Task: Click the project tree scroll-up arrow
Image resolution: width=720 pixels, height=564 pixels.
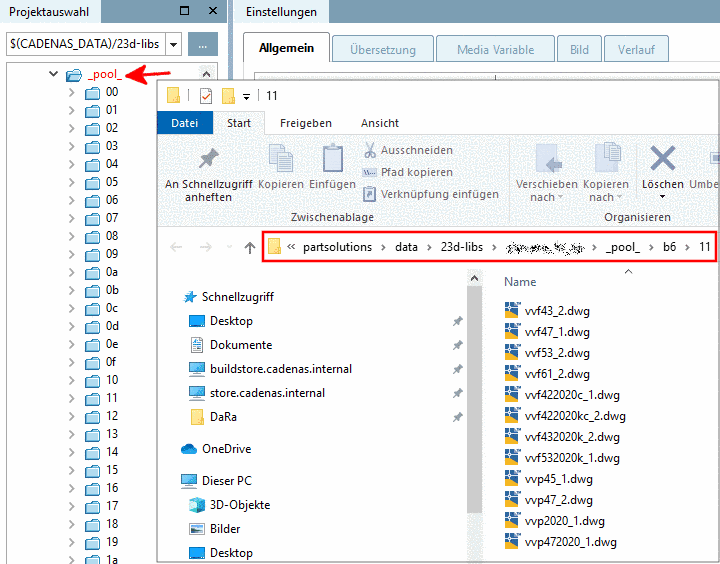Action: 207,74
